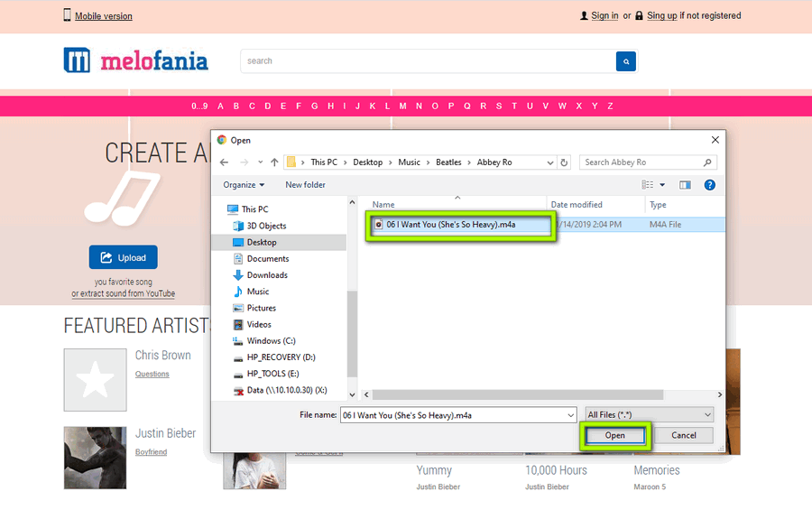Screen dimensions: 812x519
Task: Click the Sing up link
Action: 662,15
